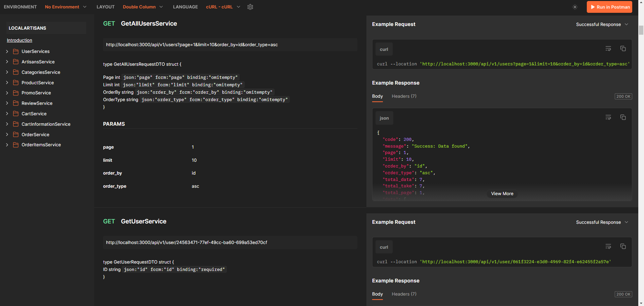The image size is (644, 306).
Task: Expand the CartInformationService folder chevron
Action: (7, 124)
